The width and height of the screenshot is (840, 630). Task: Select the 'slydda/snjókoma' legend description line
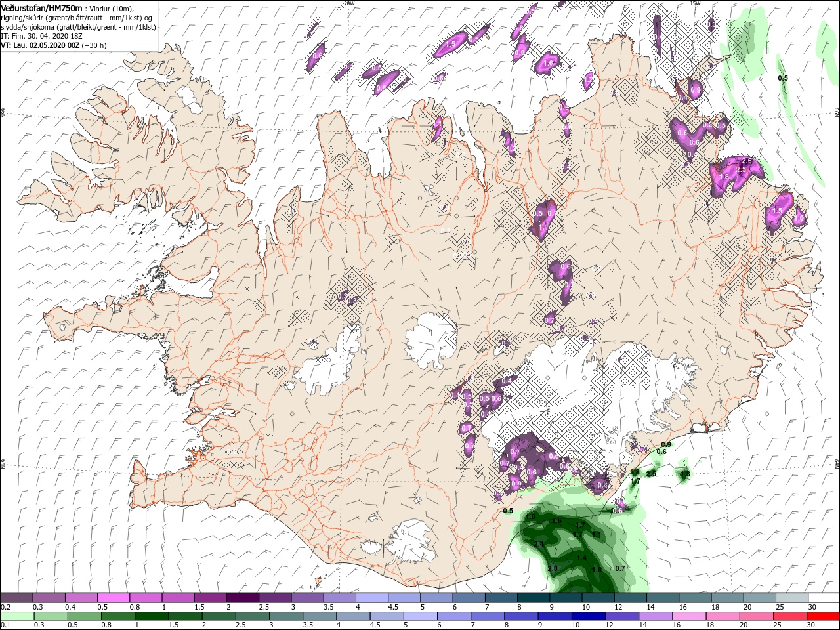[x=77, y=27]
